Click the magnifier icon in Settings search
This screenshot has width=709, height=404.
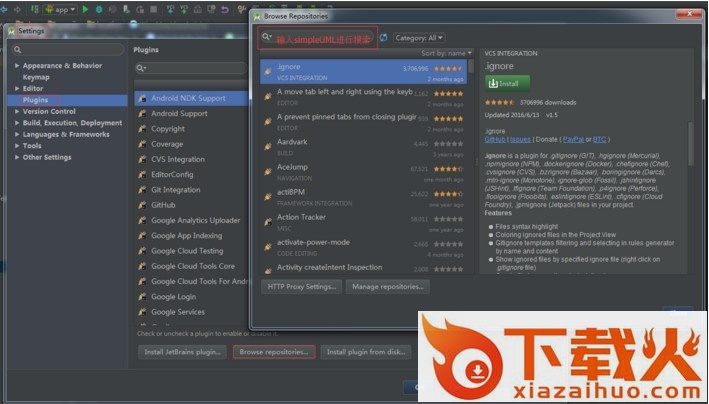pos(18,49)
